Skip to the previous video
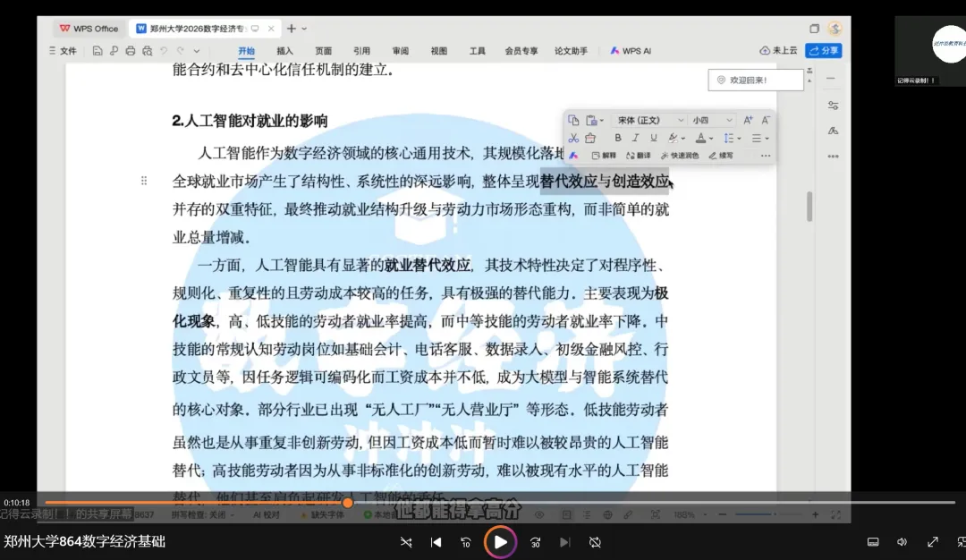The image size is (966, 560). pyautogui.click(x=436, y=542)
